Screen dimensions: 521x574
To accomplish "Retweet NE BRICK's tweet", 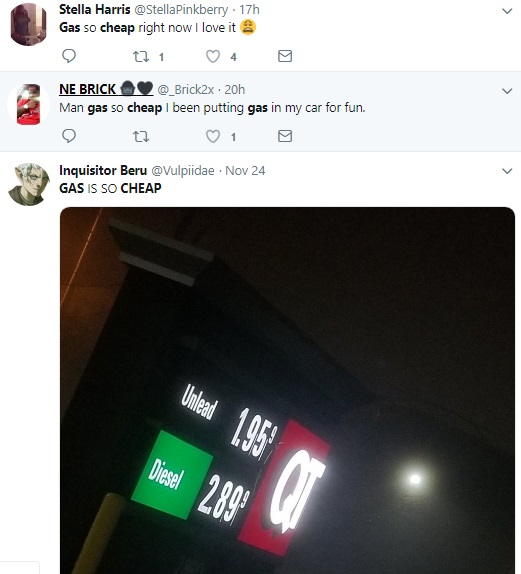I will (x=141, y=137).
